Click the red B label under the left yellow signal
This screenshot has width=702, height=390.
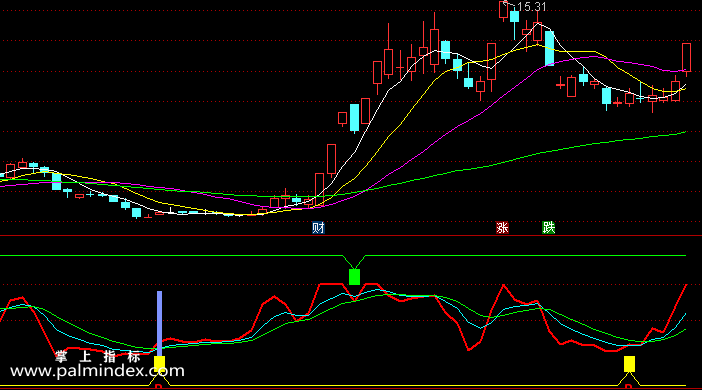tap(158, 387)
